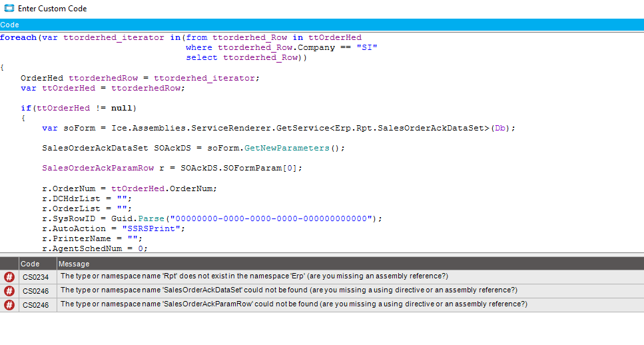
Task: Click 'select ttorderhed_Row' query line
Action: (x=246, y=57)
